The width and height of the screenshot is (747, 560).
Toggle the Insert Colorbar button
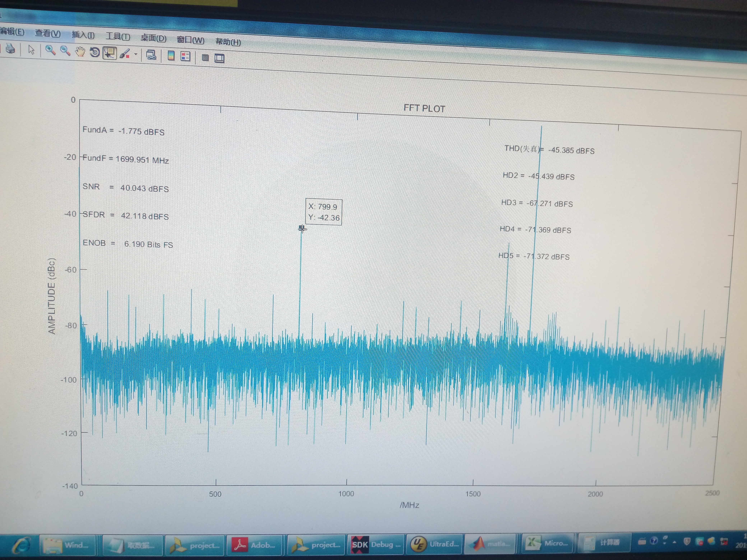tap(171, 56)
